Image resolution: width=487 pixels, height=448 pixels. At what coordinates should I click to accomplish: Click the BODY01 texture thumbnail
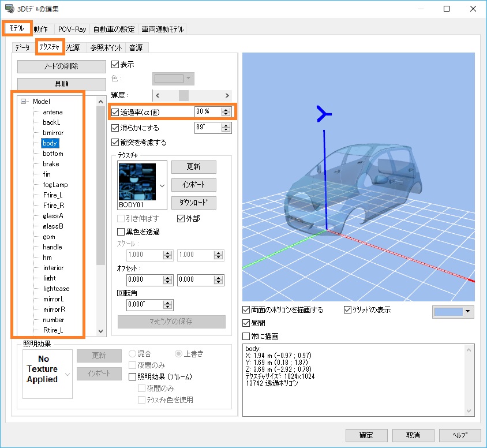[x=137, y=181]
